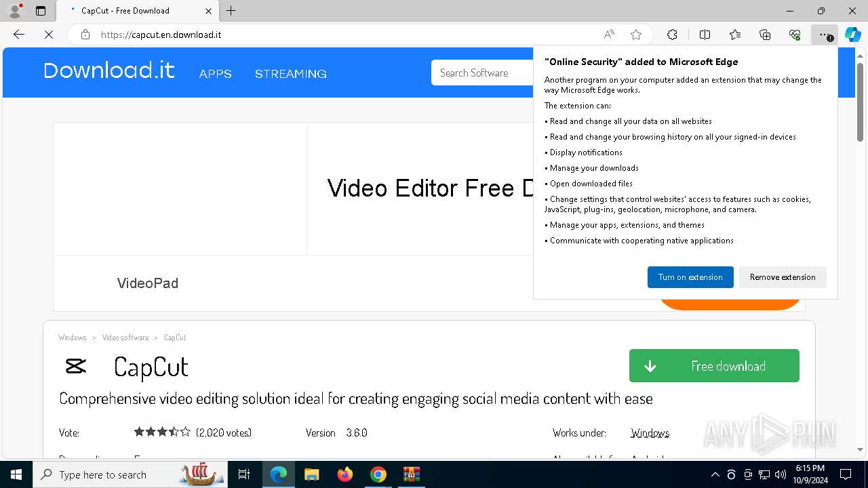Click the taskbar search box

pos(130,474)
